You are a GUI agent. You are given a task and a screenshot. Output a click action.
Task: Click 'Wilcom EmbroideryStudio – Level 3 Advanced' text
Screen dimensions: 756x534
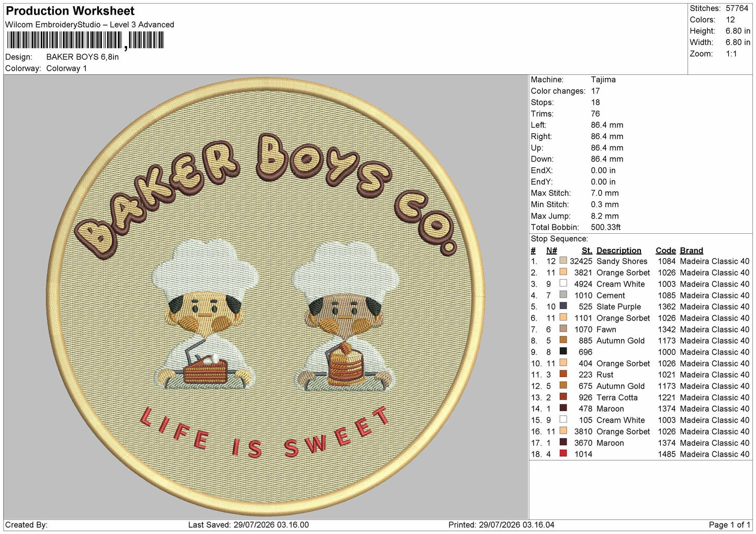pyautogui.click(x=89, y=25)
